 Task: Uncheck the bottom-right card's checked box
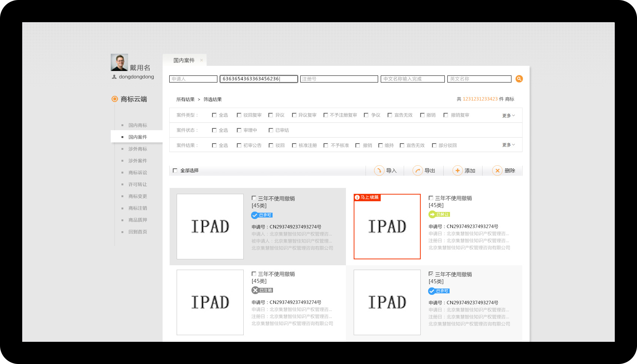tap(431, 274)
